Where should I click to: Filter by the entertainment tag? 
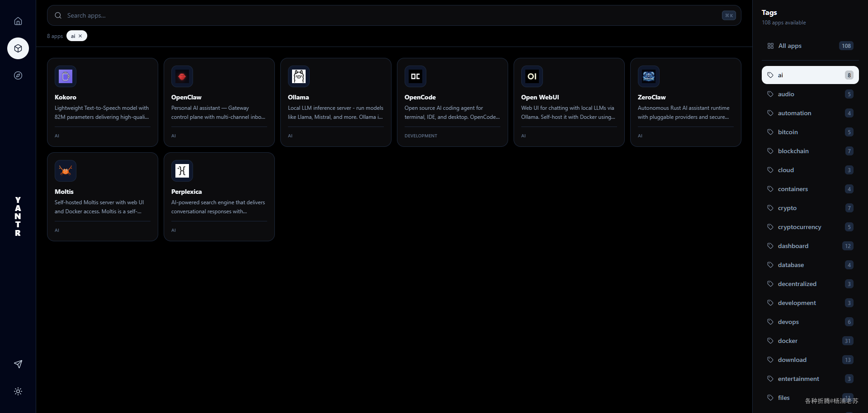[x=810, y=379]
